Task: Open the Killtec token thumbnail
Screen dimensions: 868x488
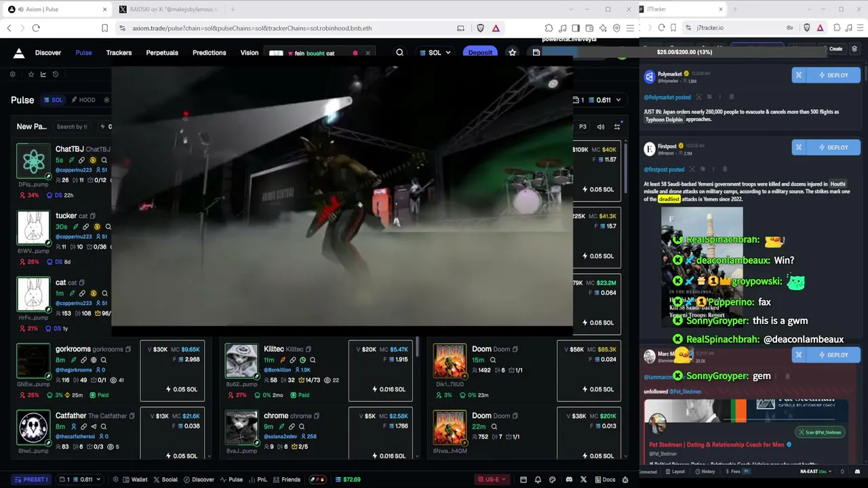Action: click(x=241, y=361)
